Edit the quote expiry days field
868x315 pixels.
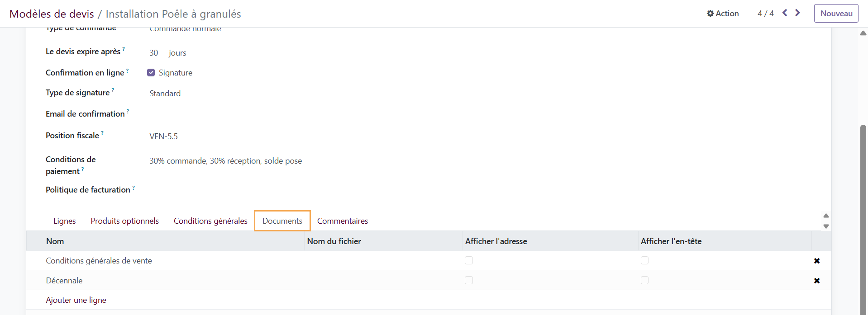154,53
